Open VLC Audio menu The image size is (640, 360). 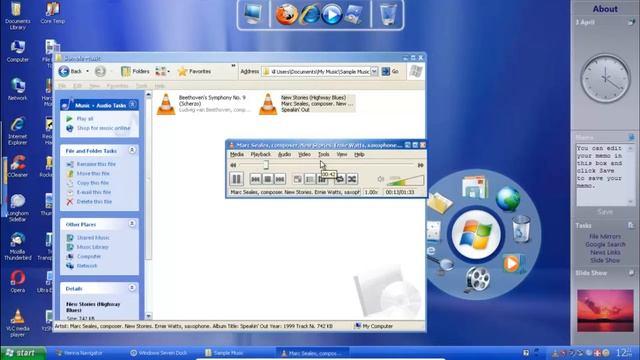(284, 154)
